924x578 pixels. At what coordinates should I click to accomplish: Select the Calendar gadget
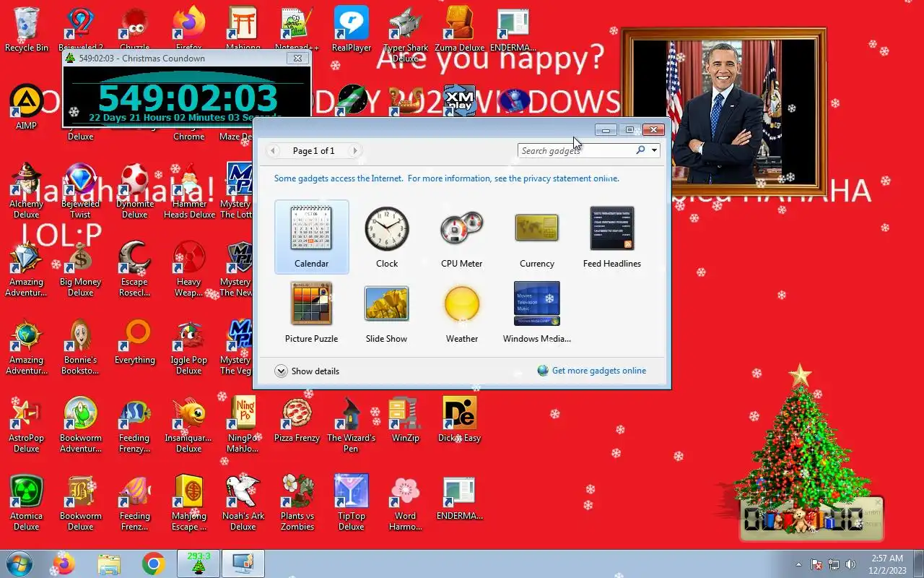[311, 237]
